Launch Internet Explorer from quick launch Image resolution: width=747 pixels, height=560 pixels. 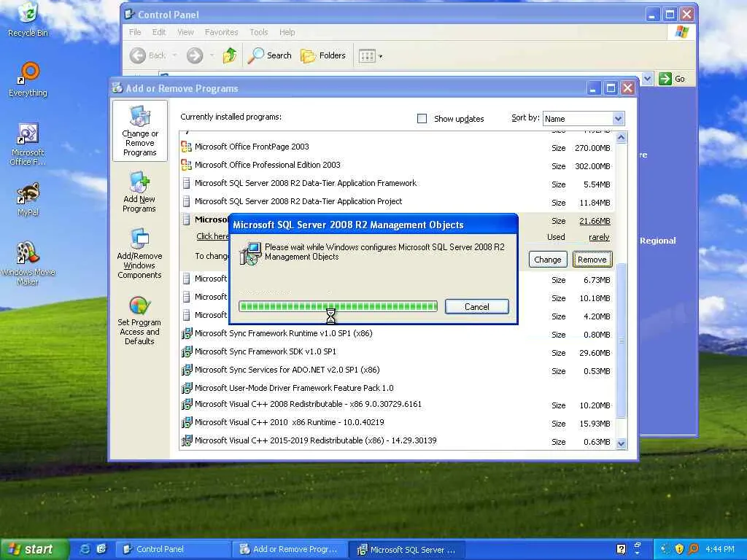85,549
